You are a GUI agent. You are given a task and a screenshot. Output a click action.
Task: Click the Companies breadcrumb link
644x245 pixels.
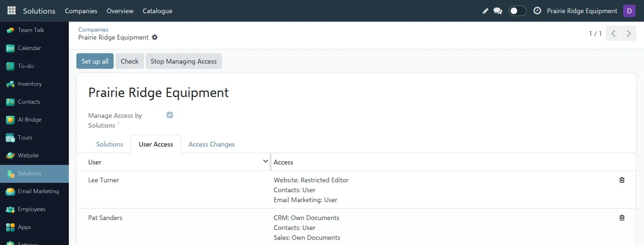coord(93,30)
